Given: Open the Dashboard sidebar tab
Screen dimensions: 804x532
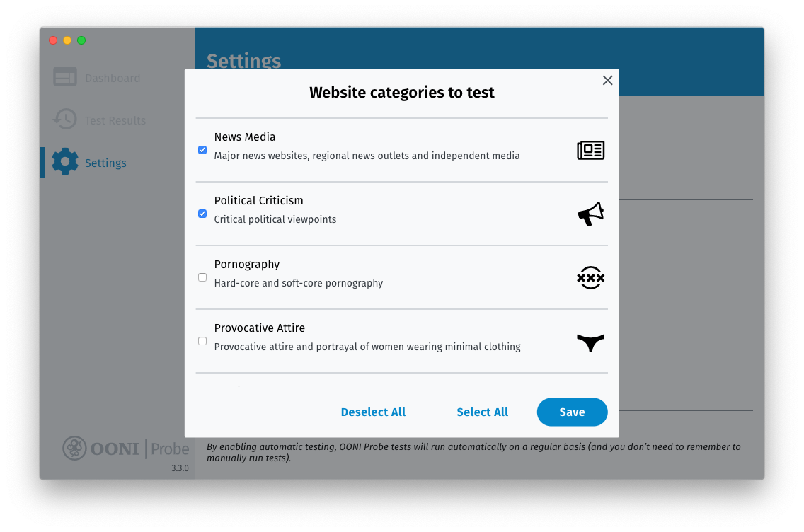Looking at the screenshot, I should click(112, 78).
